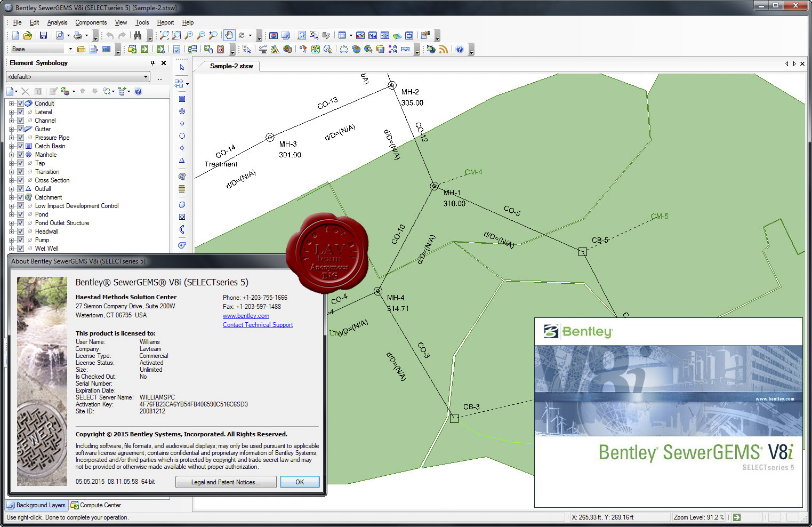Switch to the Compute Center tab
Image resolution: width=812 pixels, height=527 pixels.
(96, 505)
